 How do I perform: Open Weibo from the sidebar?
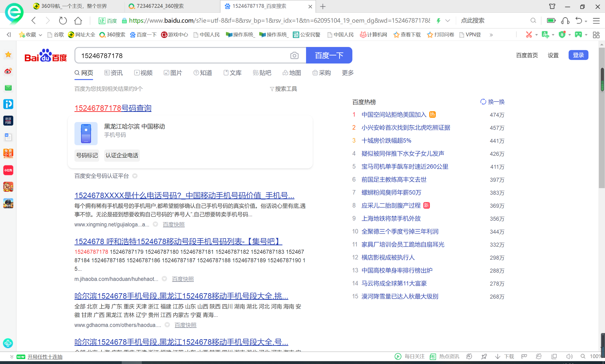pyautogui.click(x=8, y=71)
